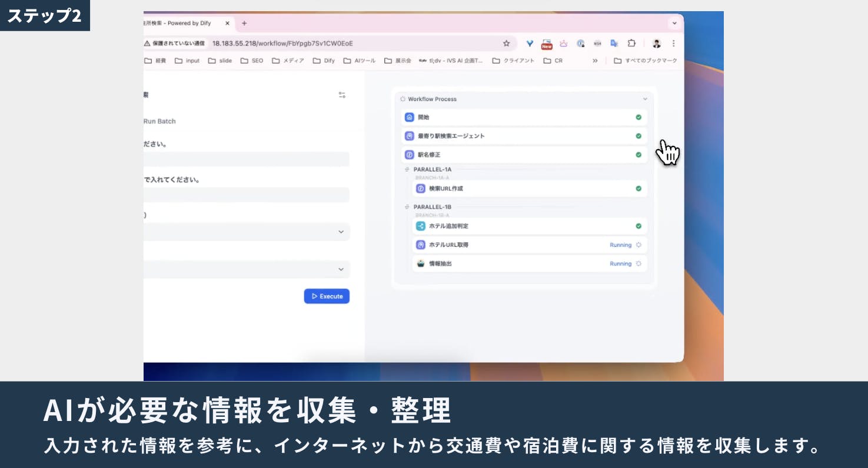Open the translate extension icon
Image resolution: width=868 pixels, height=468 pixels.
tap(614, 44)
